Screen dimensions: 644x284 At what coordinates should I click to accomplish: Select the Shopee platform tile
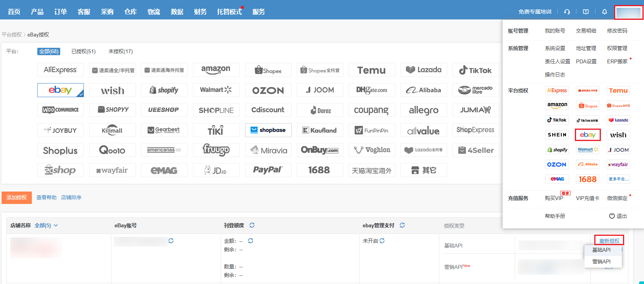[x=268, y=70]
